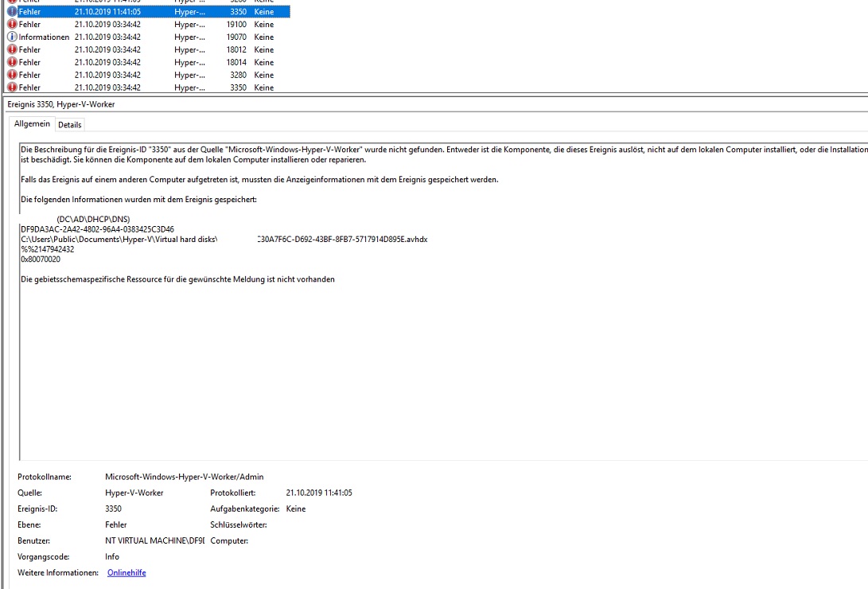Click the Keine category cell in the 18012 row
Screen dimensions: 868x589
264,50
